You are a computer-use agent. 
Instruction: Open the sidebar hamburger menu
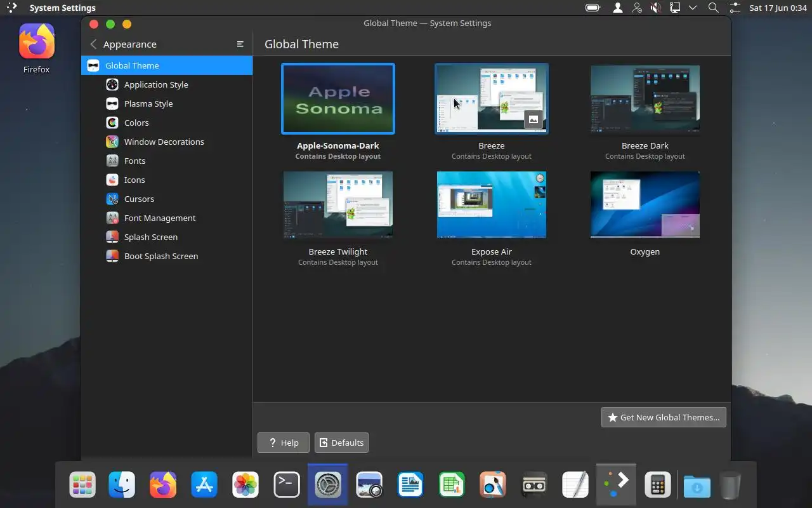click(x=240, y=44)
